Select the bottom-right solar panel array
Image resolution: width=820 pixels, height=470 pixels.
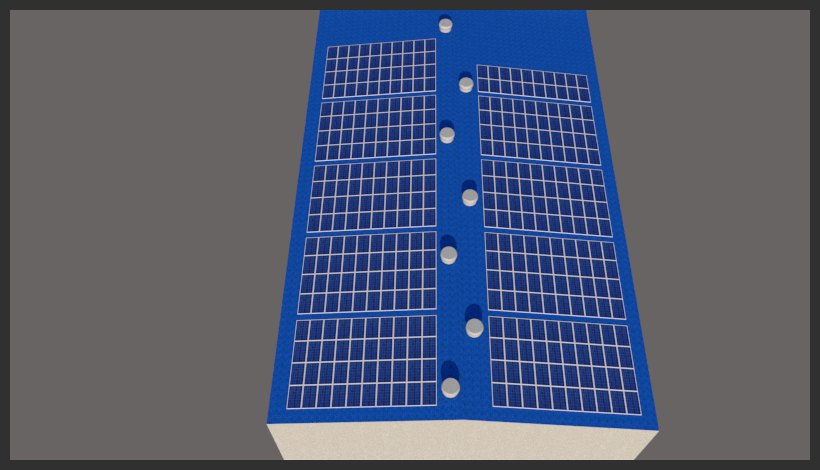(563, 365)
